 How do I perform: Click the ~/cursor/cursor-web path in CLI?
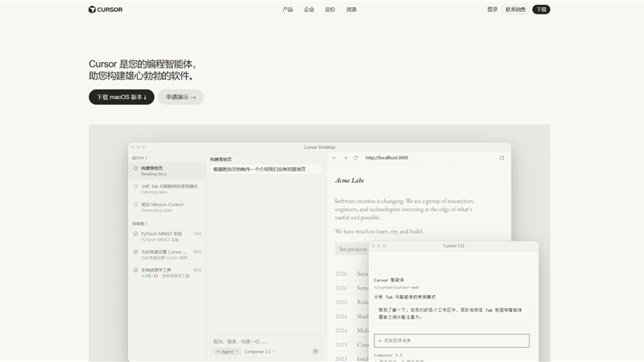396,287
